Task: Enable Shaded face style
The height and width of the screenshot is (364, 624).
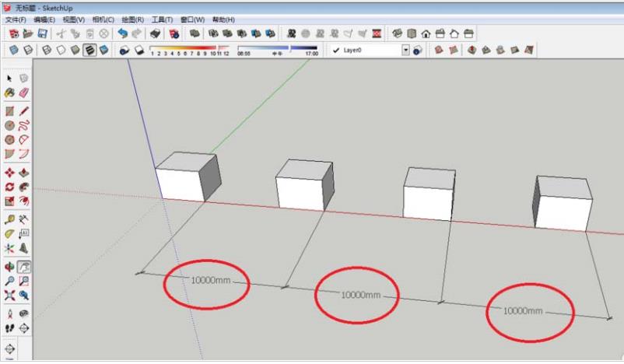Action: (75, 50)
